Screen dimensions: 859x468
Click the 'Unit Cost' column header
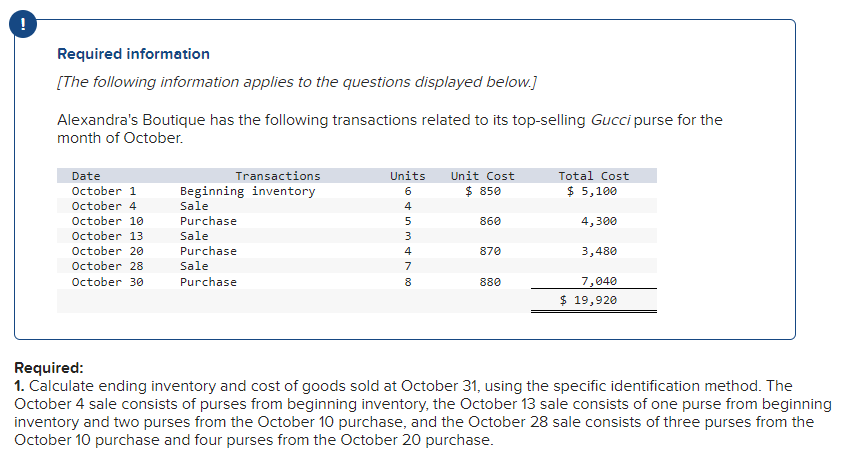click(483, 176)
